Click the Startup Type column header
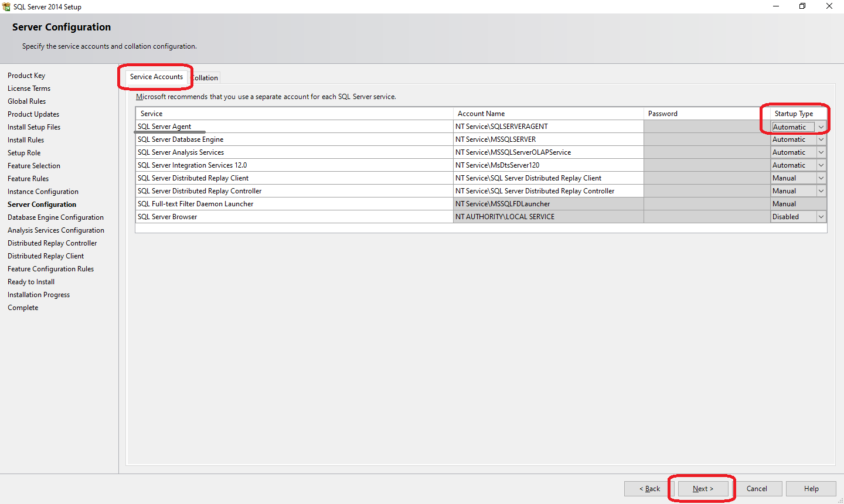Screen dimensions: 844x504 (x=798, y=114)
